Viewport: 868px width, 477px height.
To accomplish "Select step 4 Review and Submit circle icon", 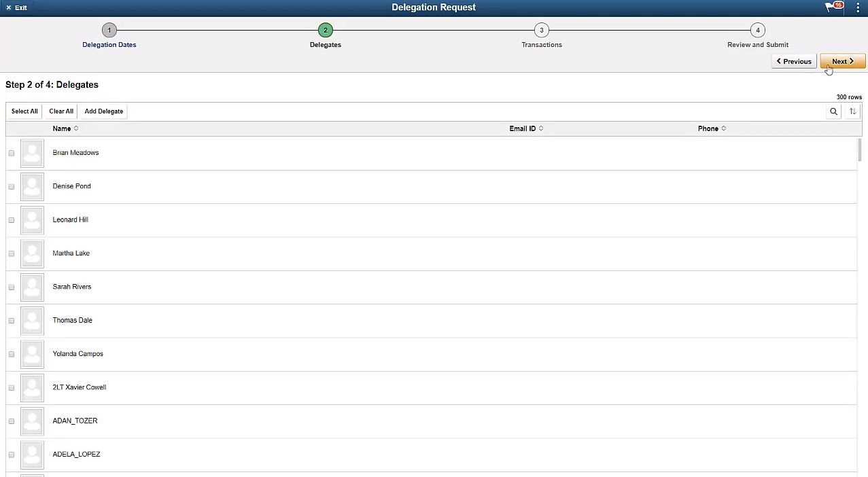I will pos(757,30).
